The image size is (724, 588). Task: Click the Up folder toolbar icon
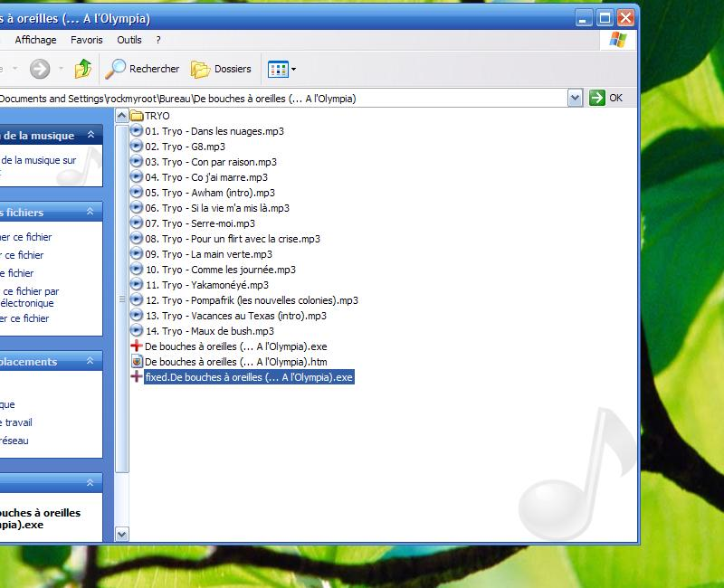[x=83, y=69]
